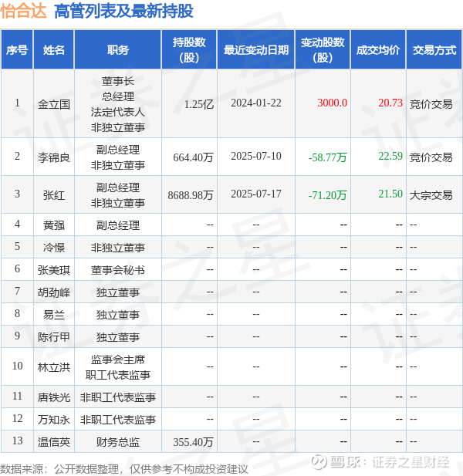The image size is (463, 476).
Task: Click the red price 20.73
Action: tap(390, 103)
